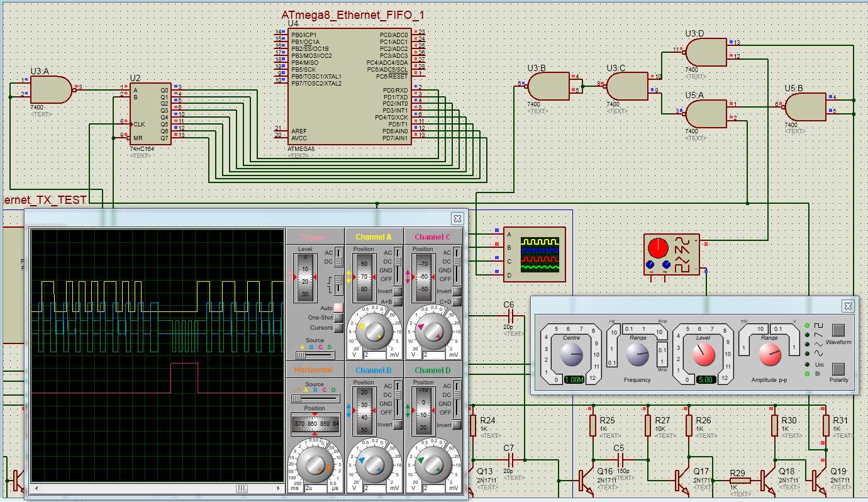This screenshot has height=502, width=868.
Task: Click the signal generator instrument symbol
Action: tap(670, 254)
